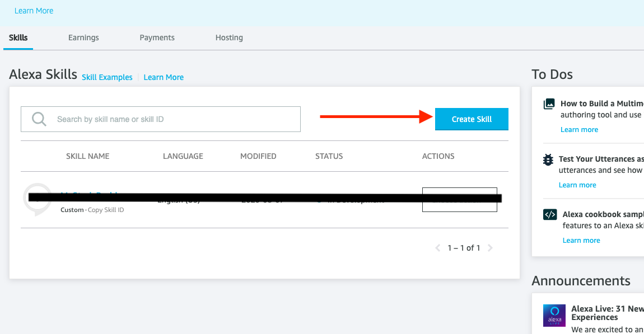Open Learn more under Test Your Utterances
This screenshot has height=334, width=644.
click(x=577, y=185)
